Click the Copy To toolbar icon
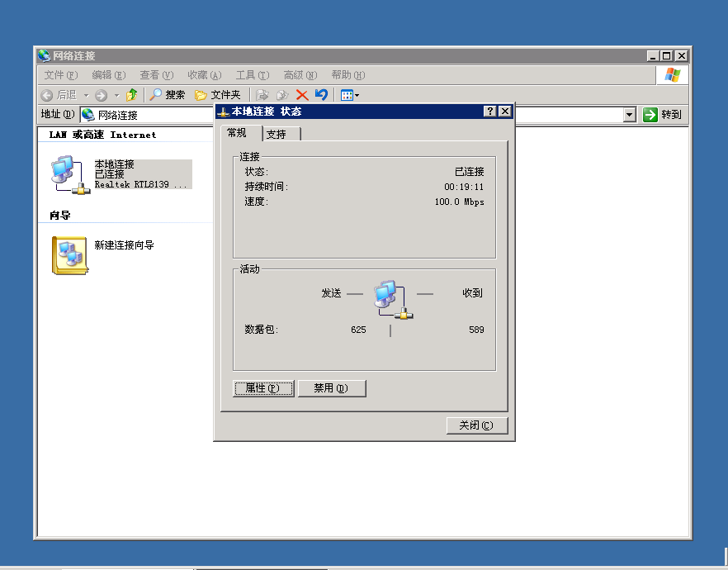 [282, 95]
